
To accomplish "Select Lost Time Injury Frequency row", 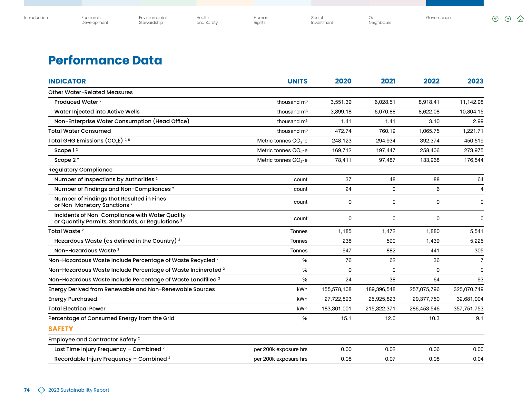I will pyautogui.click(x=266, y=349).
